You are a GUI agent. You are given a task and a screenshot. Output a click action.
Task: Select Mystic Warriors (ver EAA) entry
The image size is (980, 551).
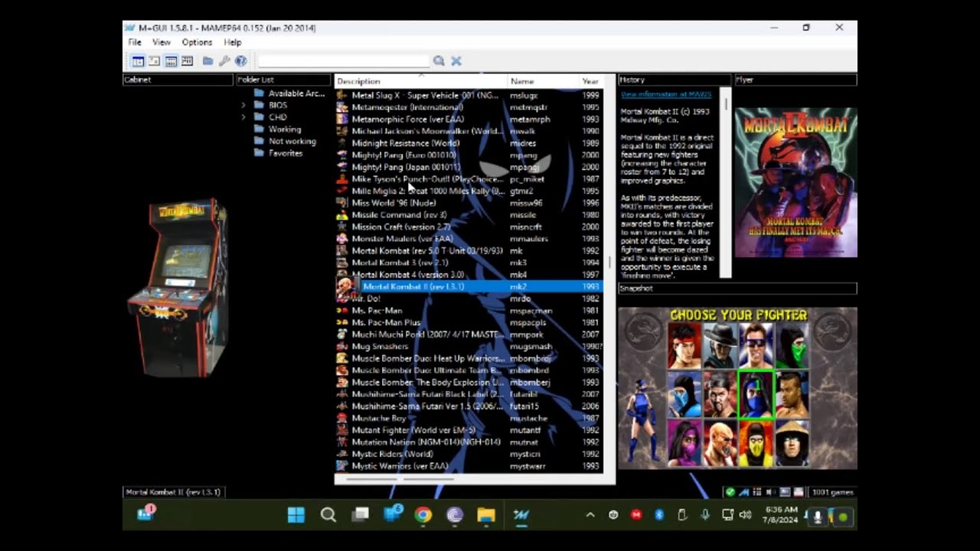point(469,466)
